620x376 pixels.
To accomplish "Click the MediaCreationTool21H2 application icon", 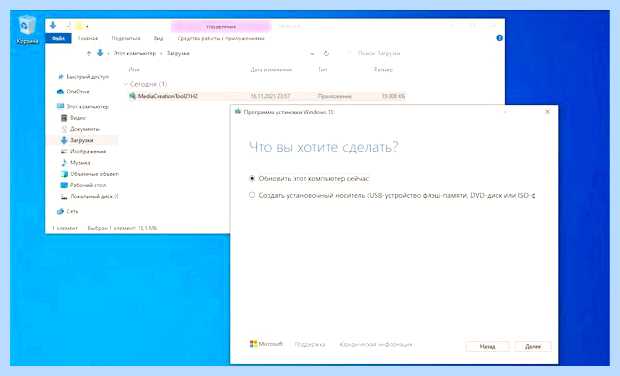I will tap(132, 96).
